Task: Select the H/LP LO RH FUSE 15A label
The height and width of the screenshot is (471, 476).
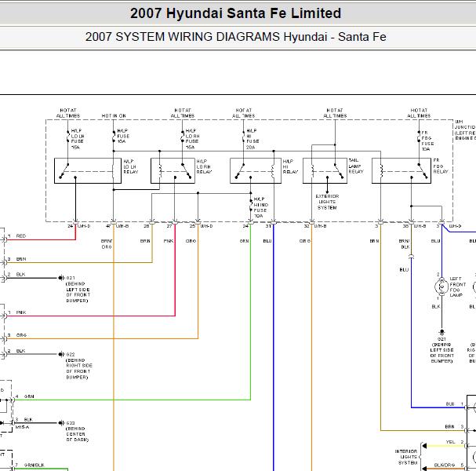Action: tap(192, 139)
